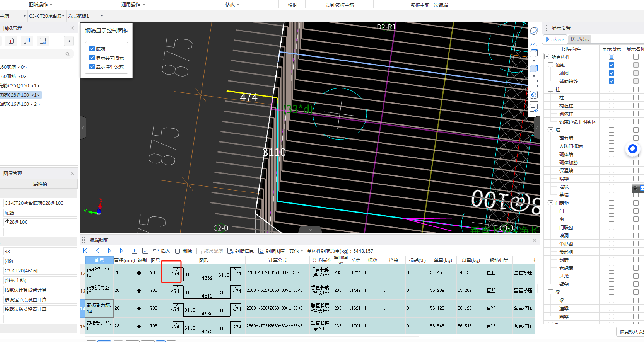This screenshot has width=644, height=342.
Task: Uncheck 显示图元 for 辅助轴线
Action: [612, 81]
